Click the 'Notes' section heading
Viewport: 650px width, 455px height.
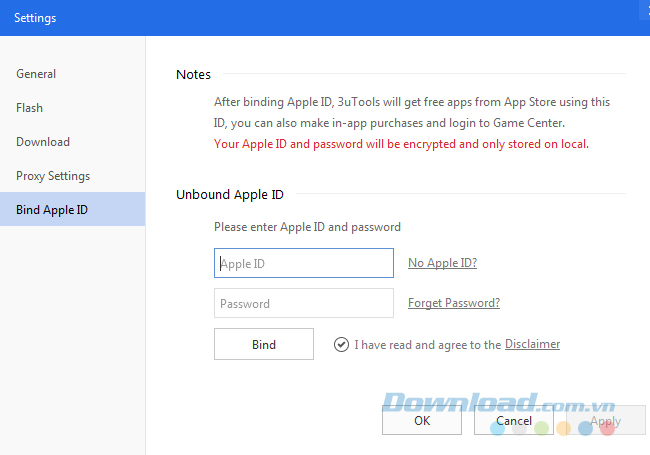click(x=193, y=75)
